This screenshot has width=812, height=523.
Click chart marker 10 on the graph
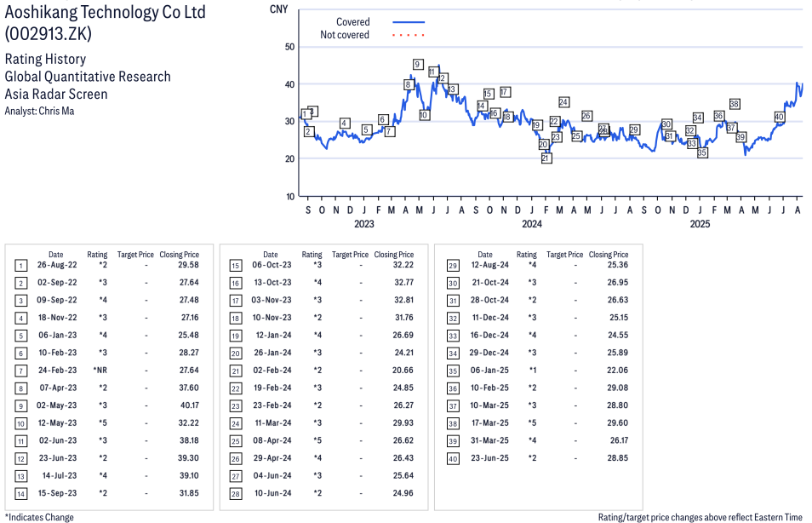[x=424, y=115]
